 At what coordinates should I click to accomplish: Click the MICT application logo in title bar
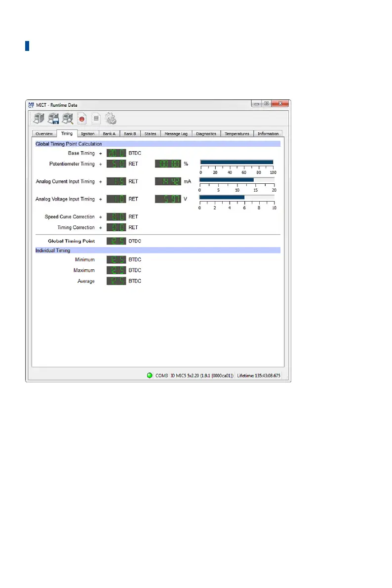31,105
